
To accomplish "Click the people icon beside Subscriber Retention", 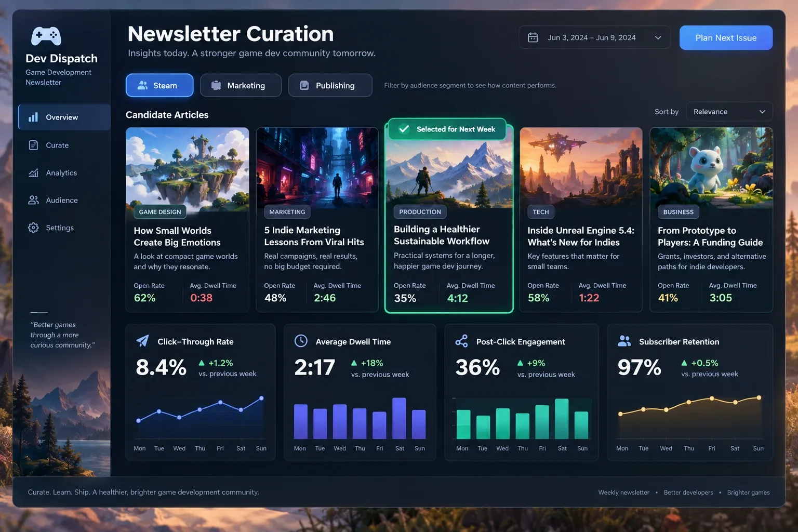I will 624,341.
